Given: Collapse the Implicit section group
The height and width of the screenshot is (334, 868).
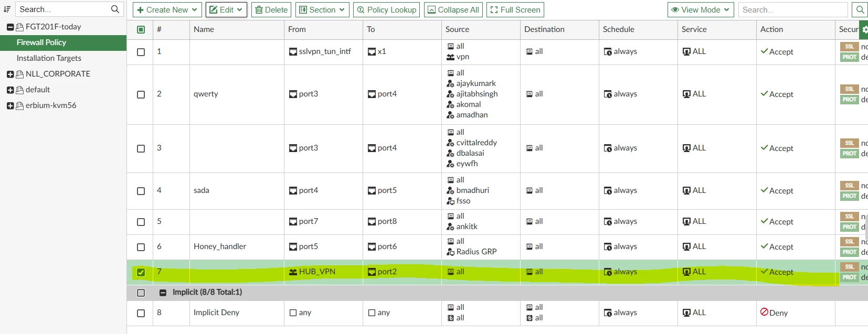Looking at the screenshot, I should [163, 293].
